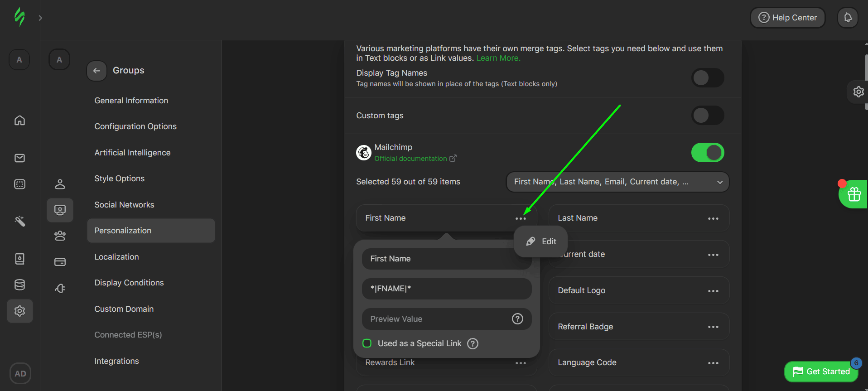The image size is (868, 391).
Task: Toggle Display Tag Names switch
Action: click(x=708, y=78)
